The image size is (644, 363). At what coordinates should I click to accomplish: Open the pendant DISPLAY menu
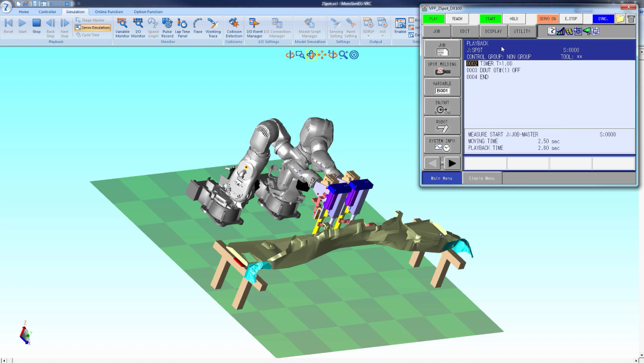(x=493, y=31)
